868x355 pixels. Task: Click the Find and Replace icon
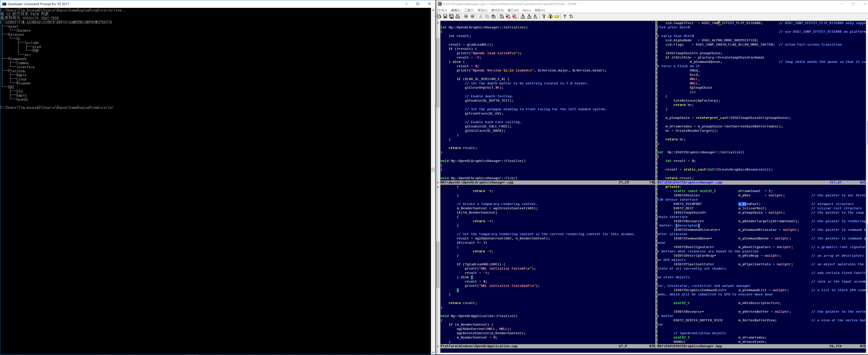click(x=502, y=17)
